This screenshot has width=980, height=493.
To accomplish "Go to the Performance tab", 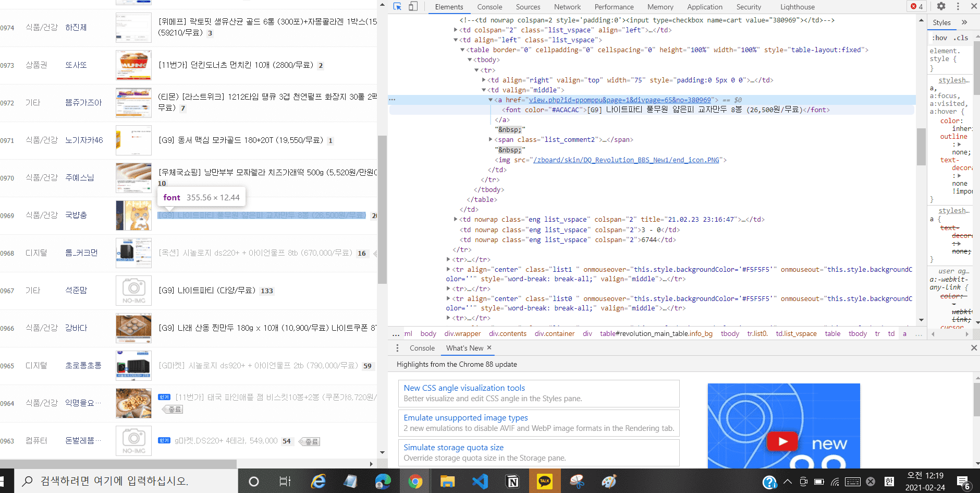I will point(614,7).
